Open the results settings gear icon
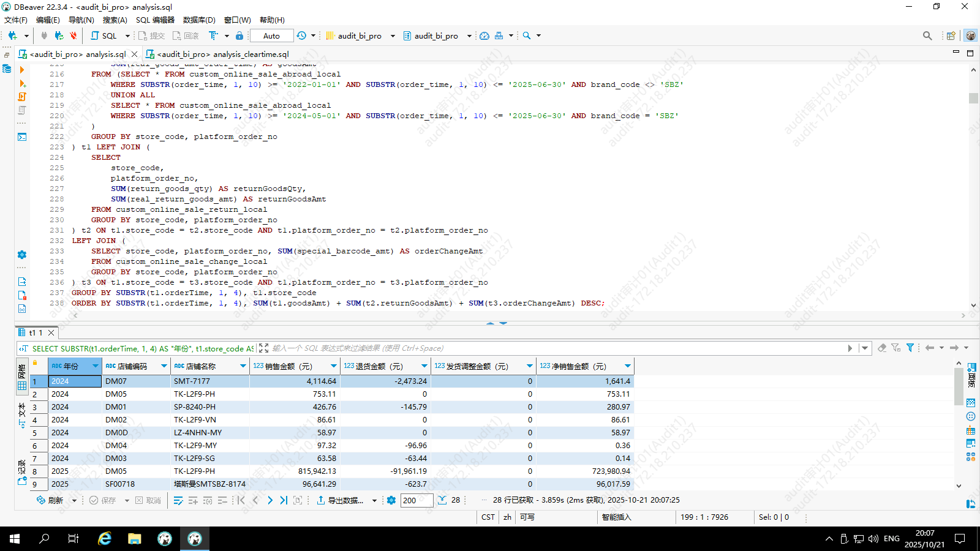Viewport: 980px width, 551px height. (x=391, y=500)
